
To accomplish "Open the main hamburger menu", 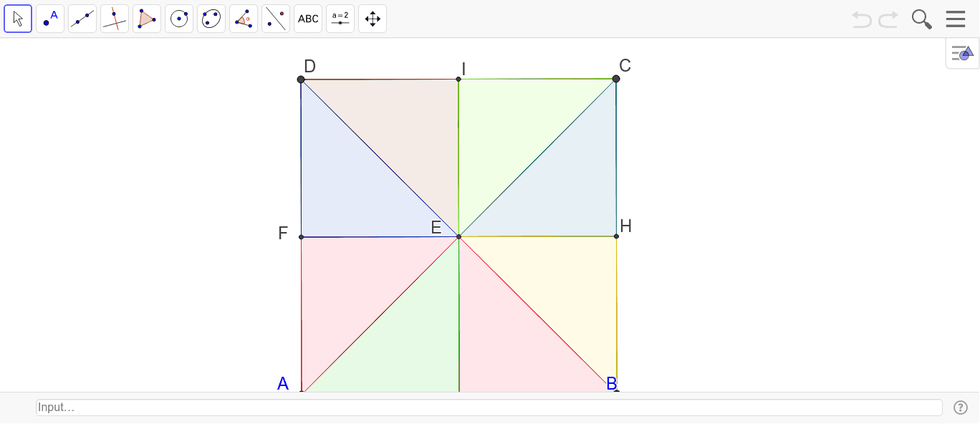I will (956, 19).
